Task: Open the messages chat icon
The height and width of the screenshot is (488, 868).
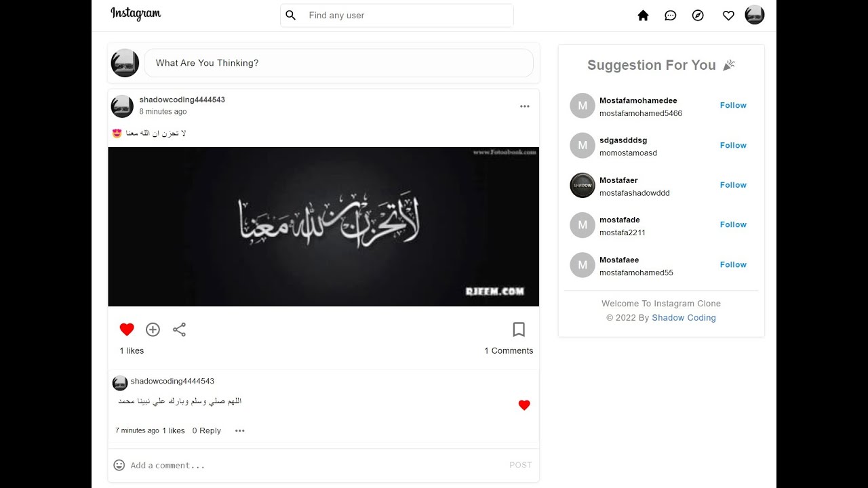Action: 671,16
